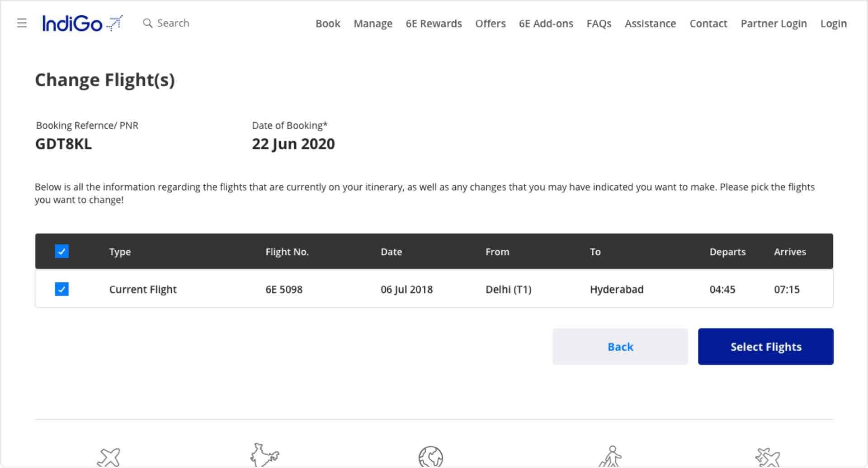Select the airplane icon in the footer
The width and height of the screenshot is (868, 468).
[x=108, y=456]
